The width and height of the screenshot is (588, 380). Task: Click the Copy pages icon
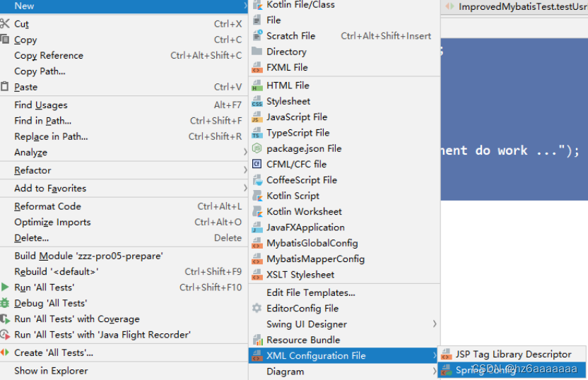coord(5,39)
